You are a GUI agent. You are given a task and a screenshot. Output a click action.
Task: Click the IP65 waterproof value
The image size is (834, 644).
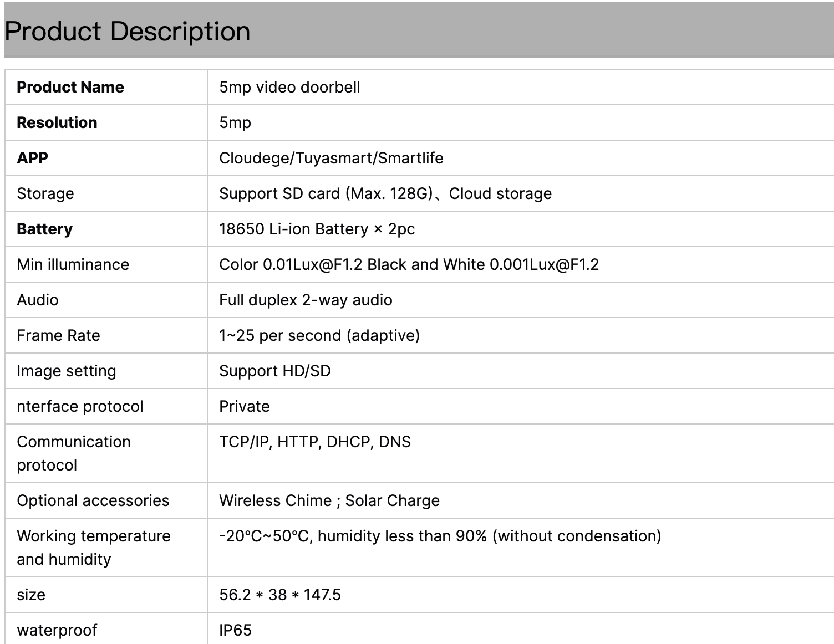click(x=235, y=630)
